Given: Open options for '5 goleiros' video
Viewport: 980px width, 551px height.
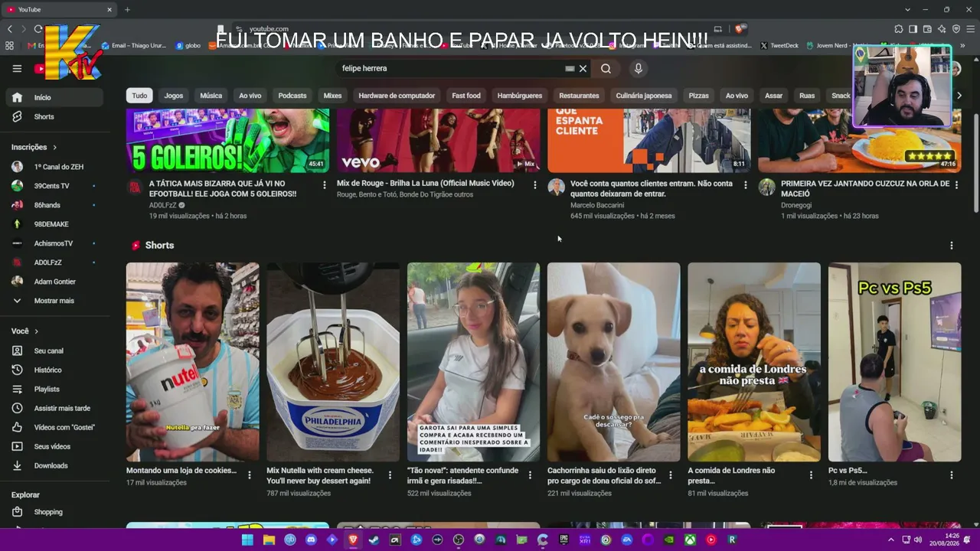Looking at the screenshot, I should (x=325, y=184).
